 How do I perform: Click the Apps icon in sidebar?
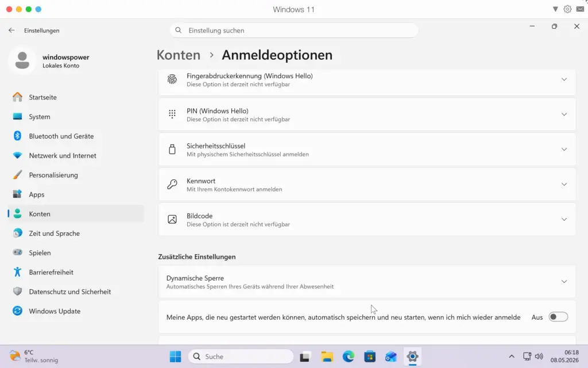pyautogui.click(x=17, y=194)
